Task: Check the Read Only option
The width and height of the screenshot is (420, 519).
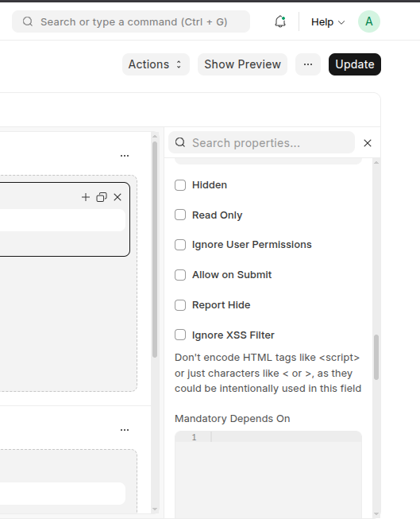Action: (x=180, y=215)
